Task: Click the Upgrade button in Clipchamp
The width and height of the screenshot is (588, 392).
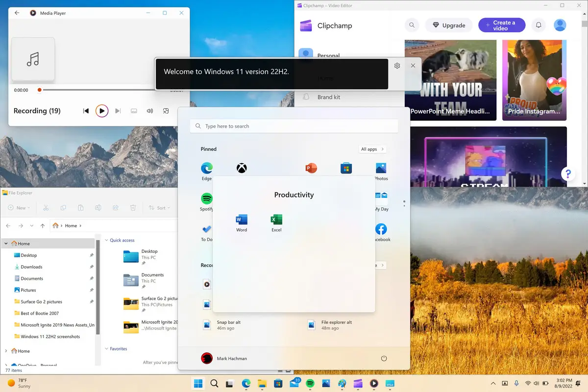Action: [x=448, y=25]
